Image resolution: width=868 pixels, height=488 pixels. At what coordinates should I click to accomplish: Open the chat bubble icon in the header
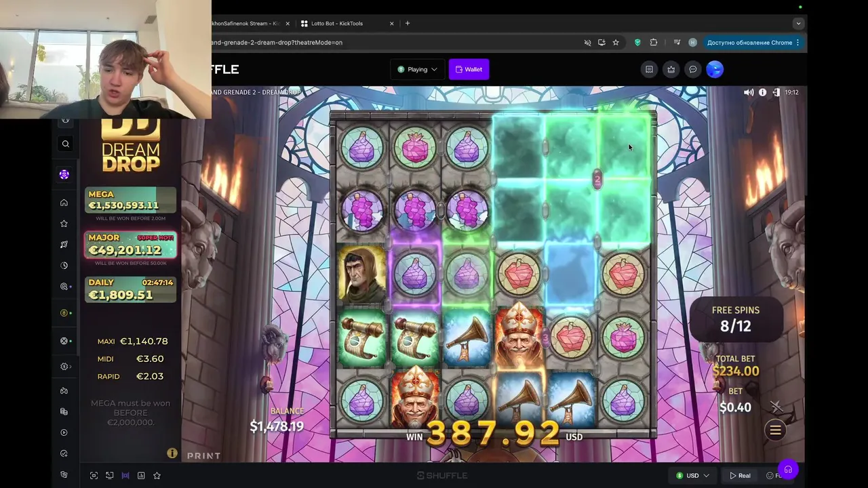(692, 69)
